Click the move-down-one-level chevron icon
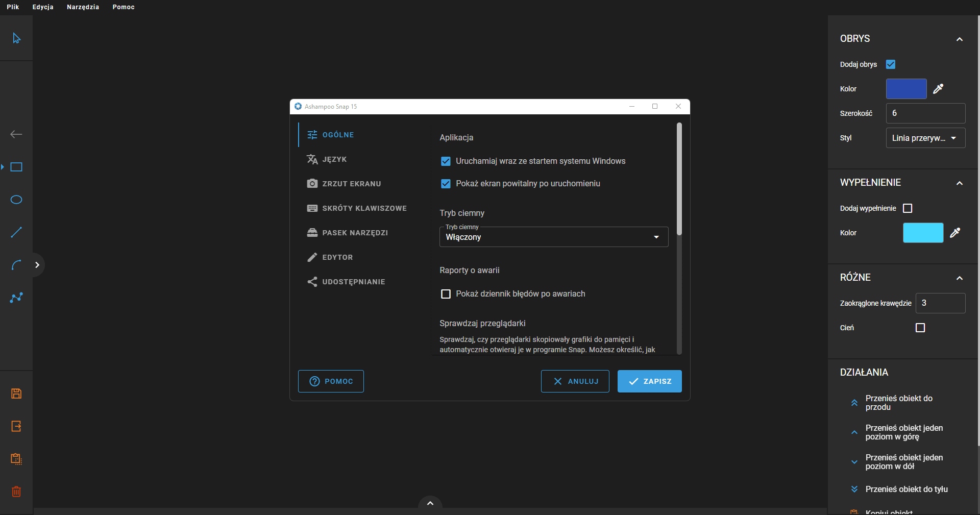This screenshot has width=980, height=515. coord(854,462)
